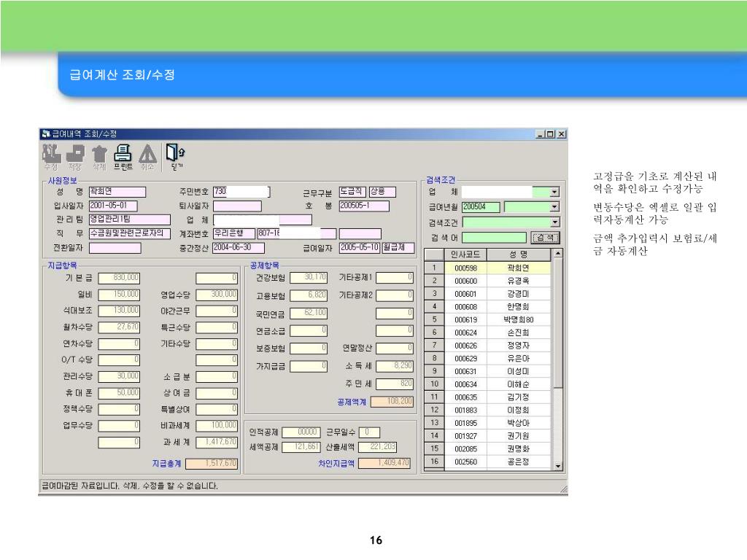Screen dimensions: 747x560
Task: Click the 영업수당 field showing 300,000
Action: click(217, 294)
